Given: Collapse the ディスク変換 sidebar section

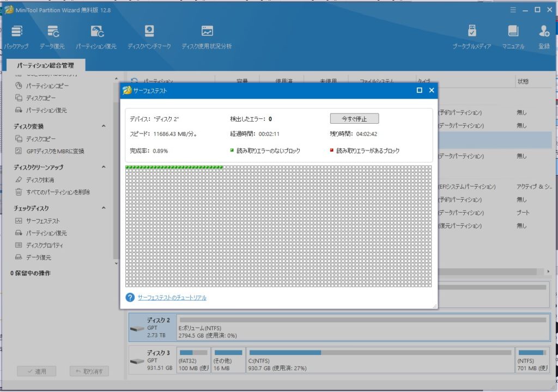Looking at the screenshot, I should coord(104,126).
